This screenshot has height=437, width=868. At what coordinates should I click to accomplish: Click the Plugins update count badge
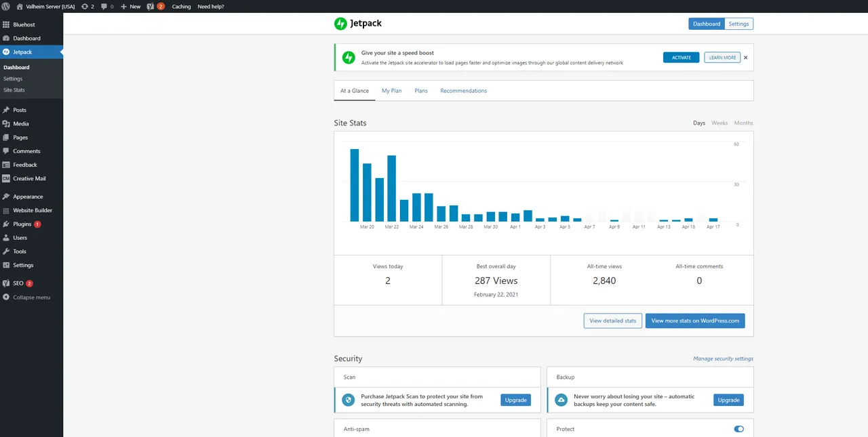(x=37, y=224)
